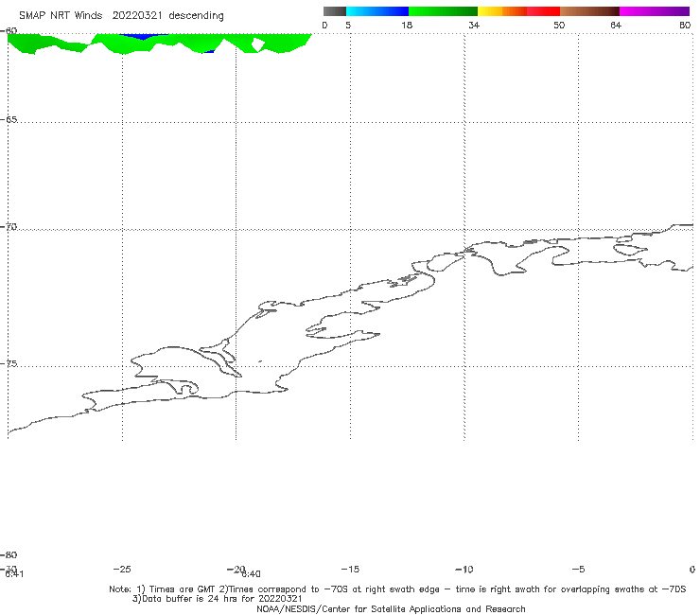Screen dimensions: 700x615
Task: Click the brown segment of the color scale
Action: (589, 11)
